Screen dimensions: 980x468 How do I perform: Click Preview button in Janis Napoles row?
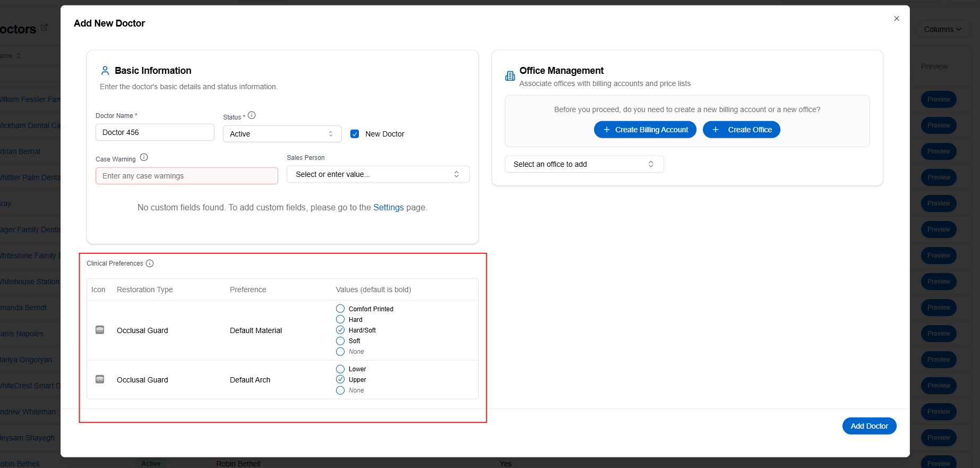click(939, 334)
